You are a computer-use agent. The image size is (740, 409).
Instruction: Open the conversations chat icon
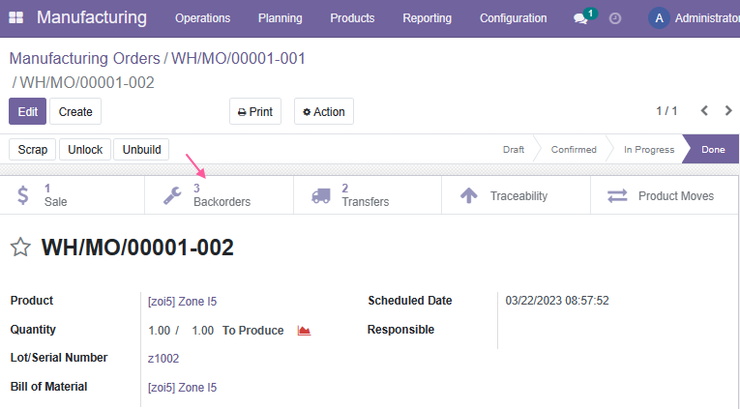580,18
